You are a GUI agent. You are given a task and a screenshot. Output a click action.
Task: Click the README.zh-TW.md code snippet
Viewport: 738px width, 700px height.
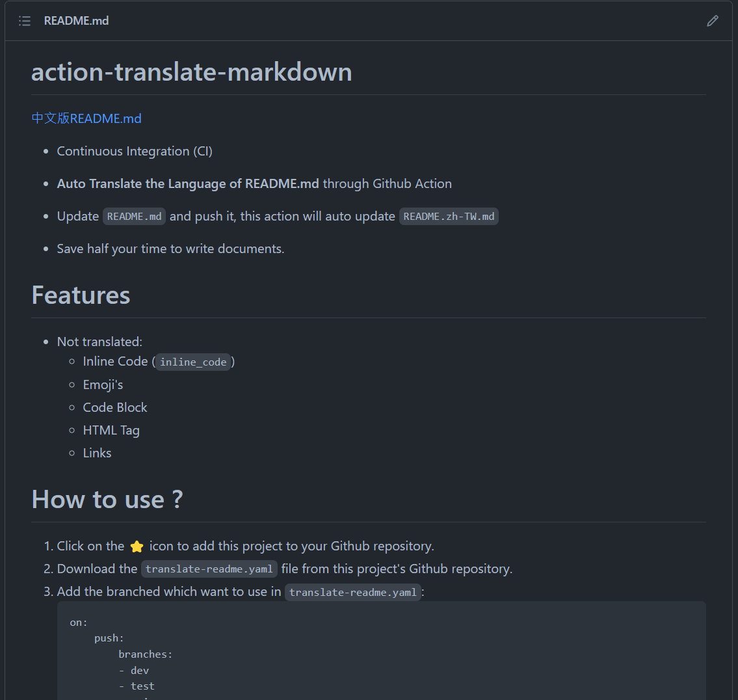click(449, 216)
